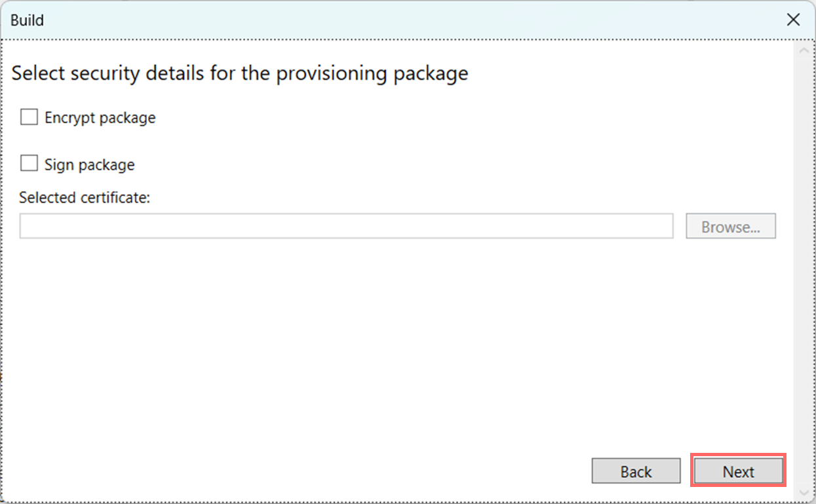816x504 pixels.
Task: Go to the previous step with Back
Action: pyautogui.click(x=636, y=471)
